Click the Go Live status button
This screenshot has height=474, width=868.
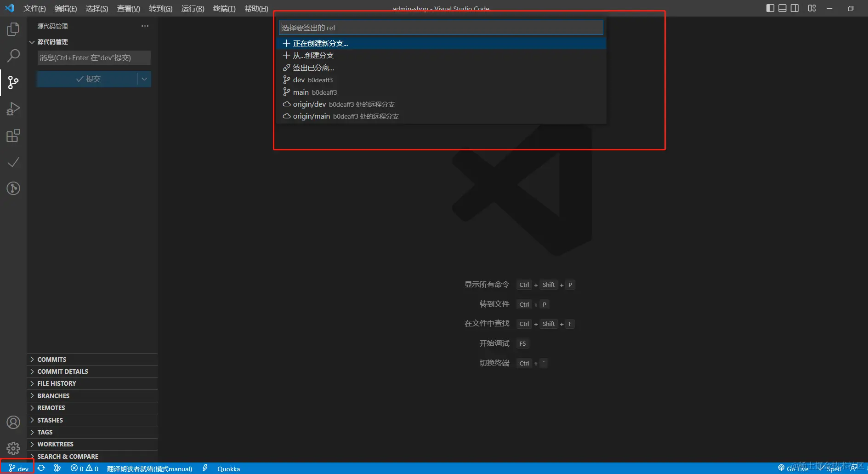coord(794,468)
